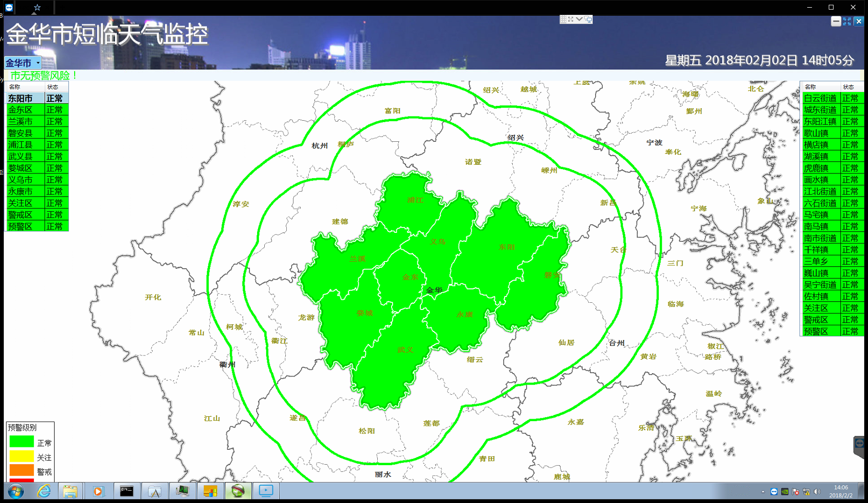The image size is (868, 503).
Task: Click the speaker volume icon in the tray
Action: click(x=817, y=492)
